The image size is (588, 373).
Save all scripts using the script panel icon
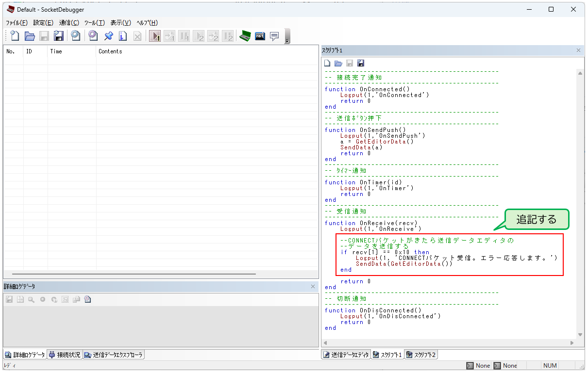(x=361, y=63)
